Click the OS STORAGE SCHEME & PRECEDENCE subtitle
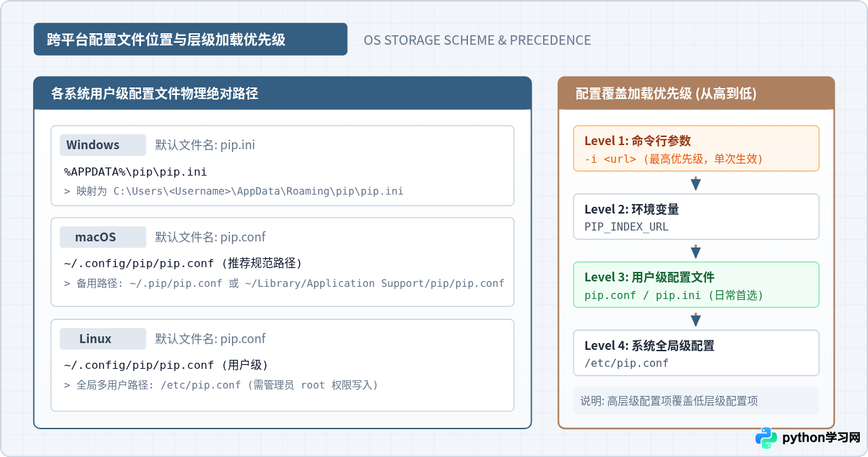 pos(477,40)
